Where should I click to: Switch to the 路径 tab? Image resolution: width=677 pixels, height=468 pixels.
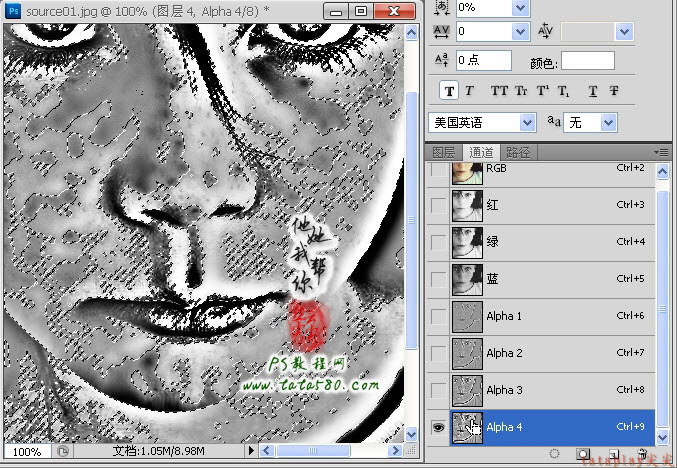518,152
